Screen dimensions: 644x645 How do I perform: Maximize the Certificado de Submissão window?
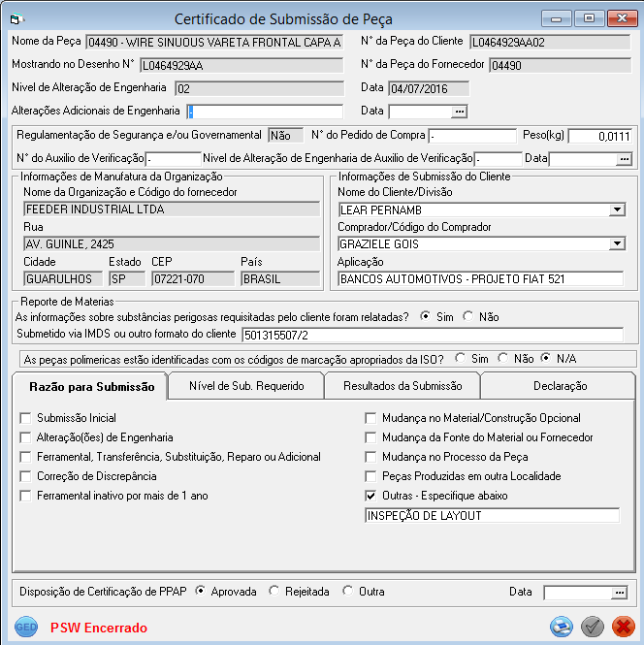point(589,18)
